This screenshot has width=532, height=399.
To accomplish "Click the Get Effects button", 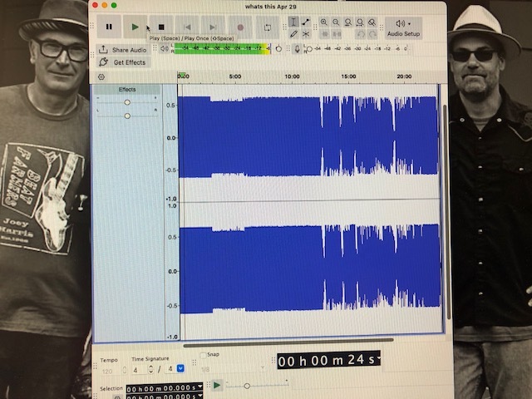I will coord(123,62).
